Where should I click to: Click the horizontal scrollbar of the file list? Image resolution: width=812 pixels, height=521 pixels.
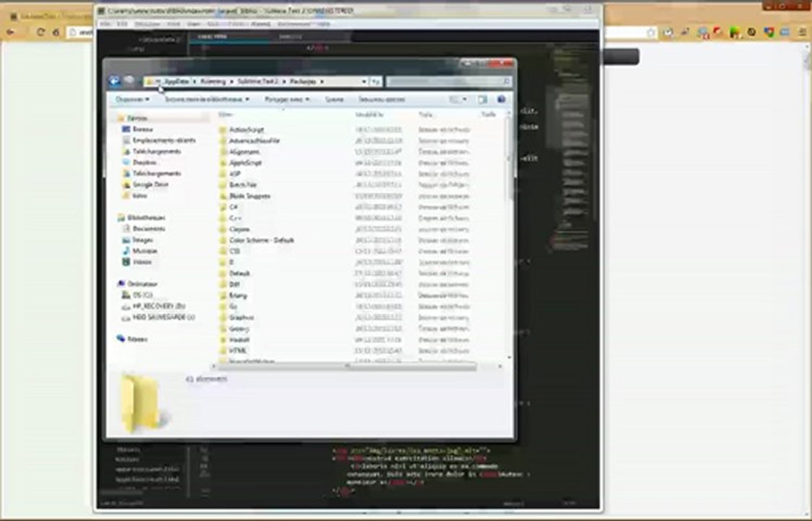tap(347, 367)
